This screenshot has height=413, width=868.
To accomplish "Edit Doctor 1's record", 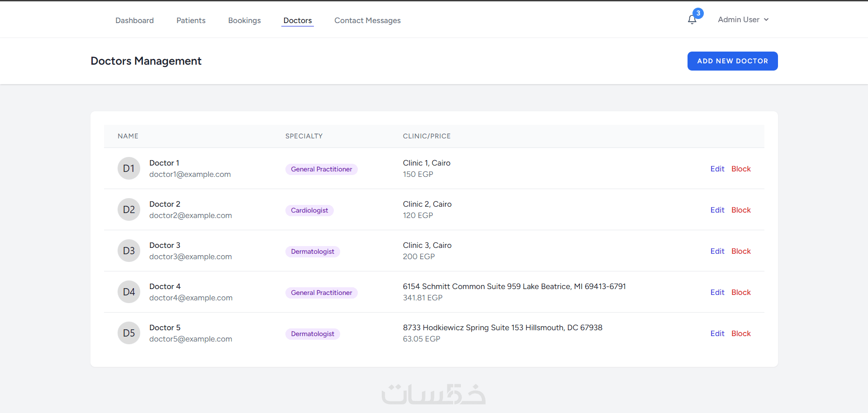I will [717, 169].
